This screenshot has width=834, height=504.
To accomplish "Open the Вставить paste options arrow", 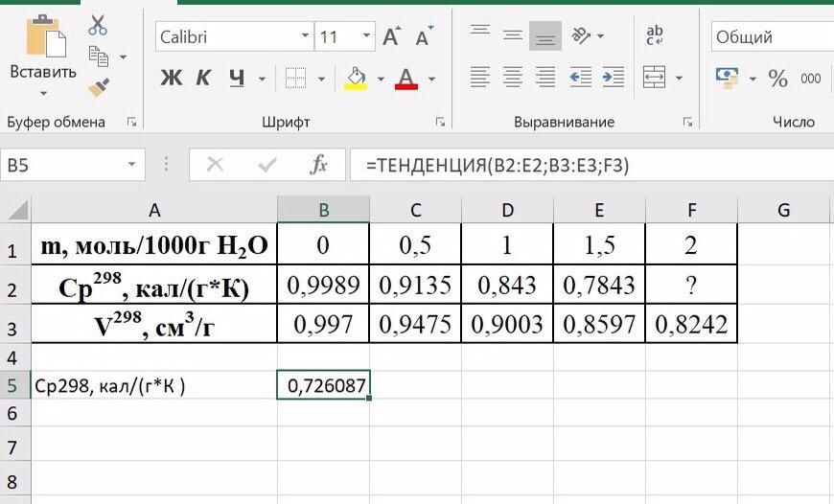I will [x=43, y=94].
